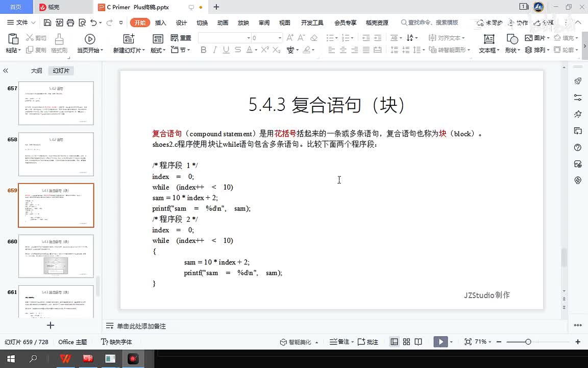Click the zoom slider handle
The width and height of the screenshot is (588, 368).
[528, 342]
